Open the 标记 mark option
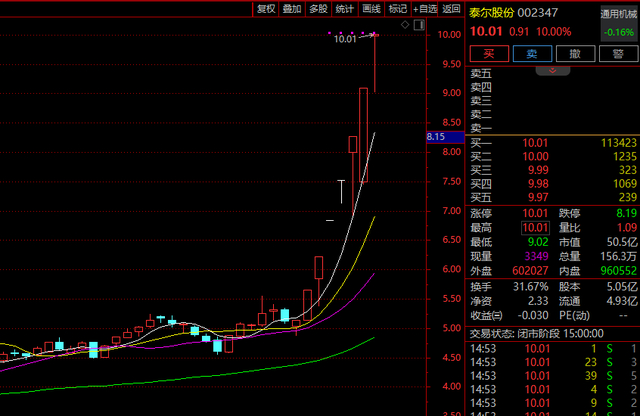This screenshot has height=416, width=640. point(398,9)
